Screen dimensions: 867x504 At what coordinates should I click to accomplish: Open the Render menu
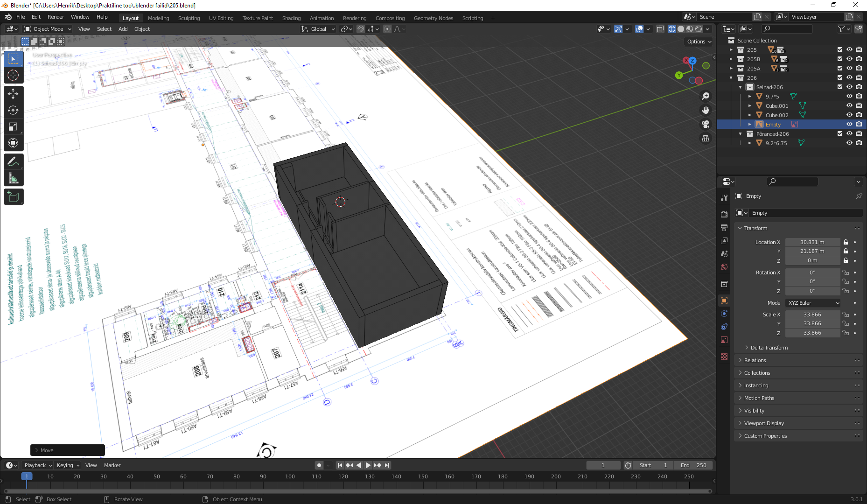[x=56, y=17]
